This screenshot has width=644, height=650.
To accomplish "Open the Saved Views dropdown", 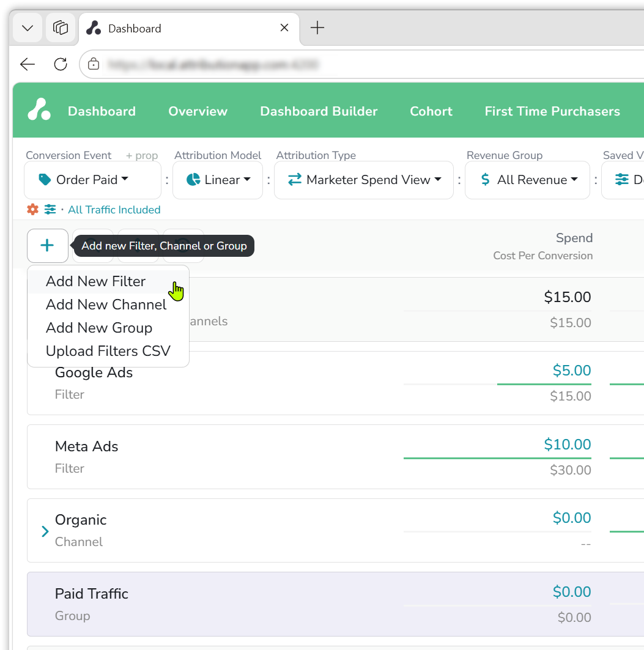I will [623, 180].
